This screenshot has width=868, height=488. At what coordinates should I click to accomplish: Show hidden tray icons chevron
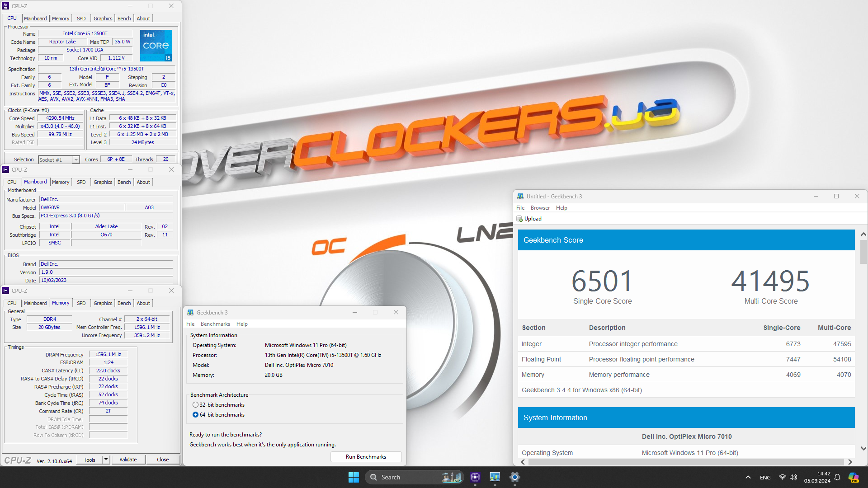748,477
